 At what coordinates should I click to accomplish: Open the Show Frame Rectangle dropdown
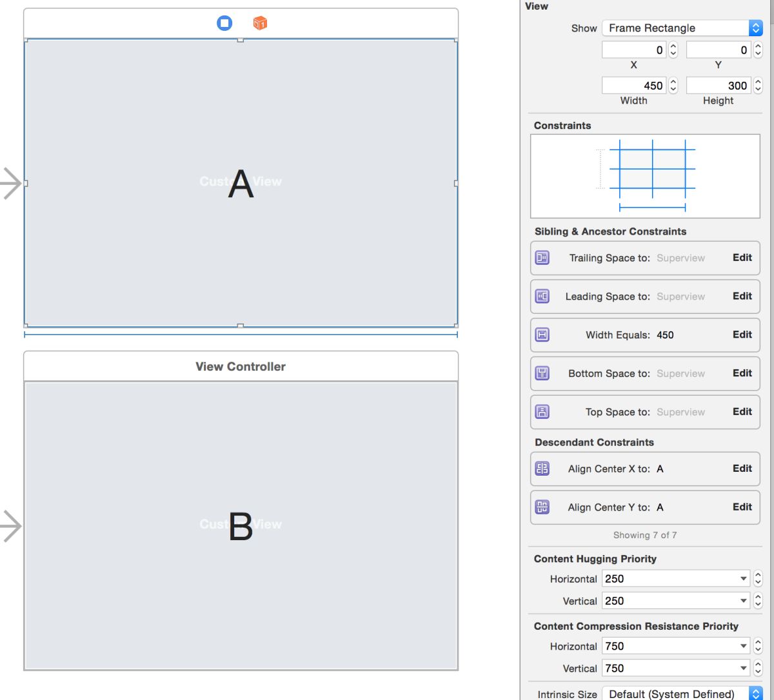pos(682,28)
